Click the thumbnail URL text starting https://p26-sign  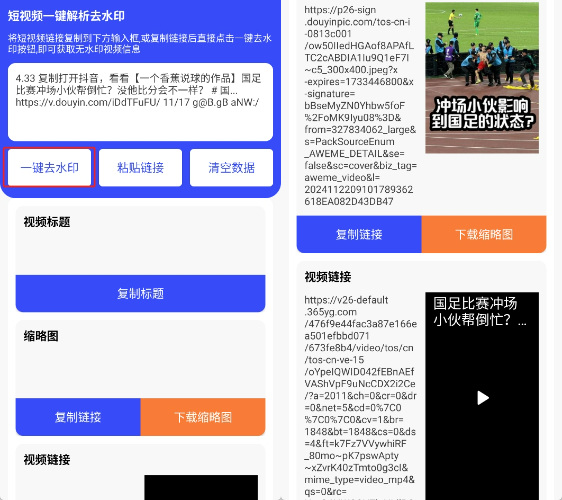[x=360, y=106]
